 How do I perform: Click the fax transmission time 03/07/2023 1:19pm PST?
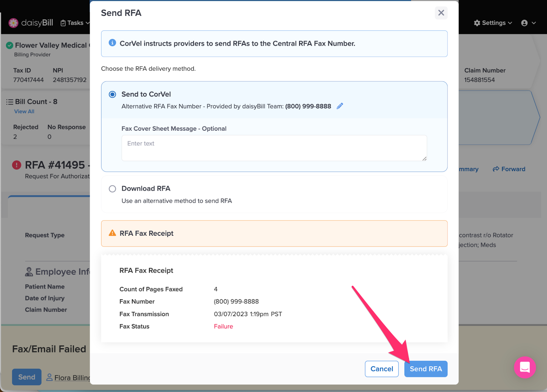[248, 314]
